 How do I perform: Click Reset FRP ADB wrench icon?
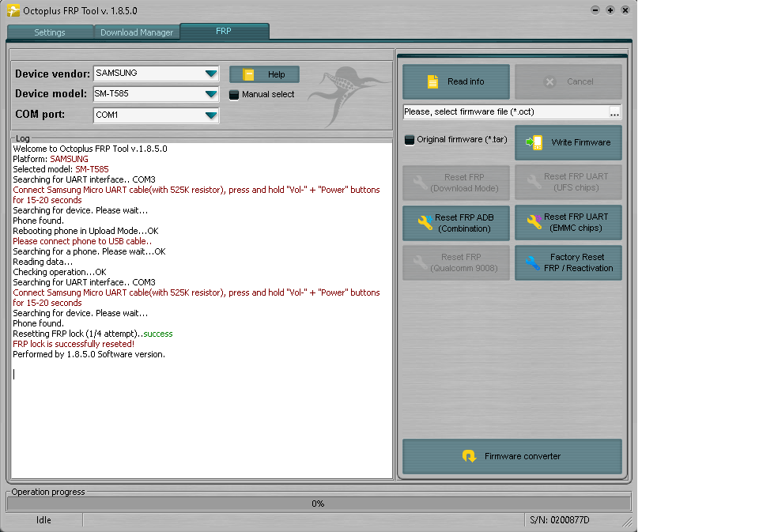[x=425, y=223]
